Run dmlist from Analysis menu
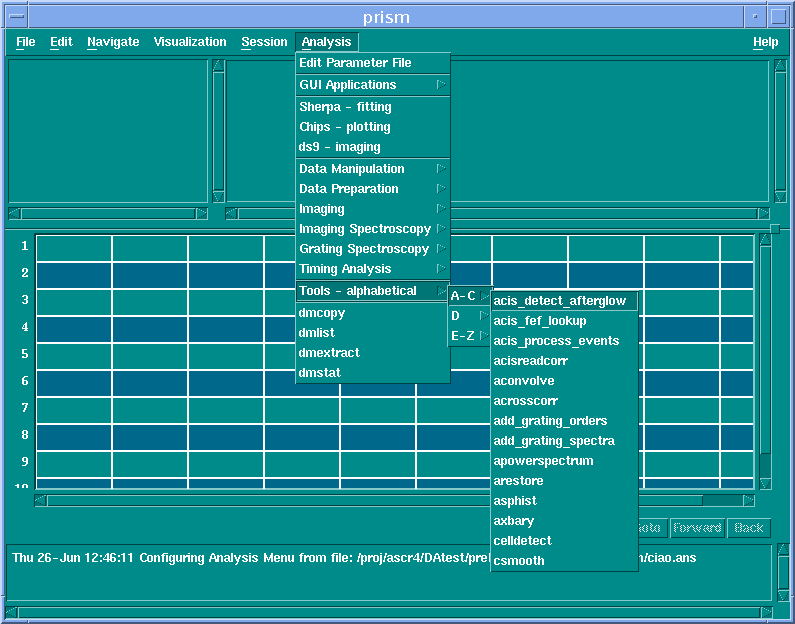 coord(373,333)
